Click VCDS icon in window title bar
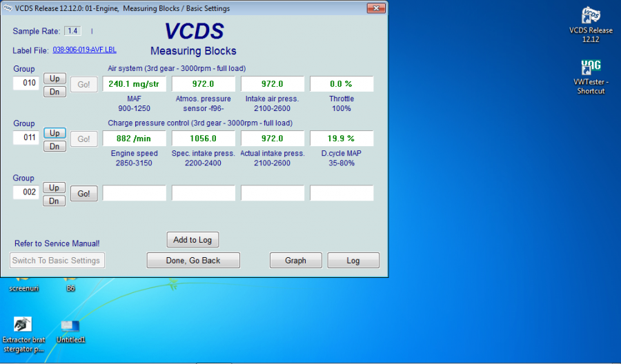This screenshot has height=364, width=621. pos(8,8)
